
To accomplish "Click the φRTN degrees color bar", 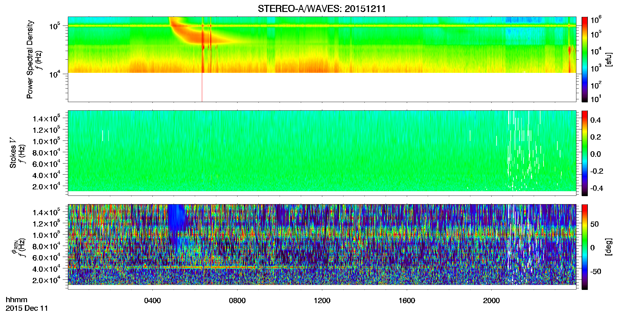I will [x=584, y=247].
